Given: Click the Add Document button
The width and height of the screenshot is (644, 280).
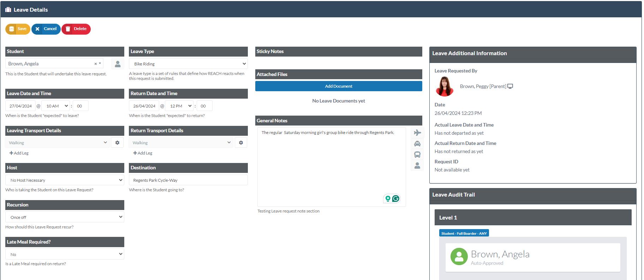Looking at the screenshot, I should pos(339,86).
